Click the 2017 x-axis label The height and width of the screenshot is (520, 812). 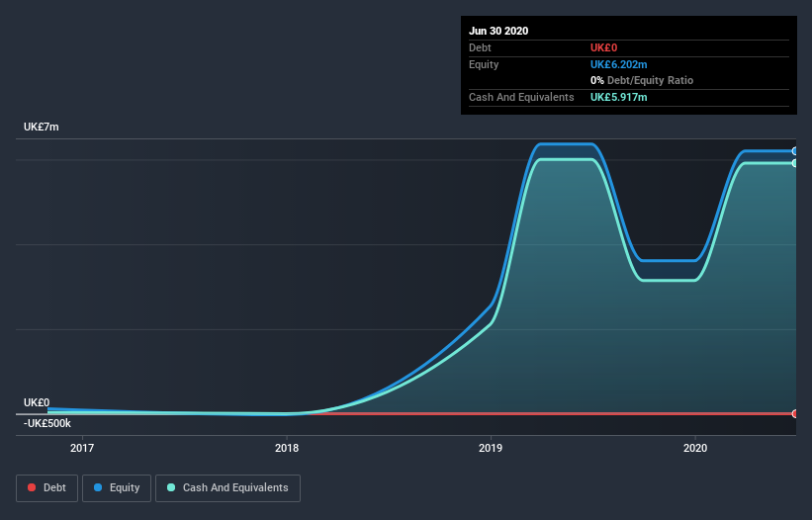[x=82, y=448]
